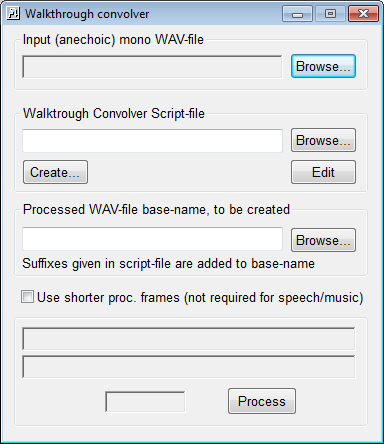The image size is (384, 444).
Task: Click the Use shorter proc. frames label
Action: tap(200, 297)
